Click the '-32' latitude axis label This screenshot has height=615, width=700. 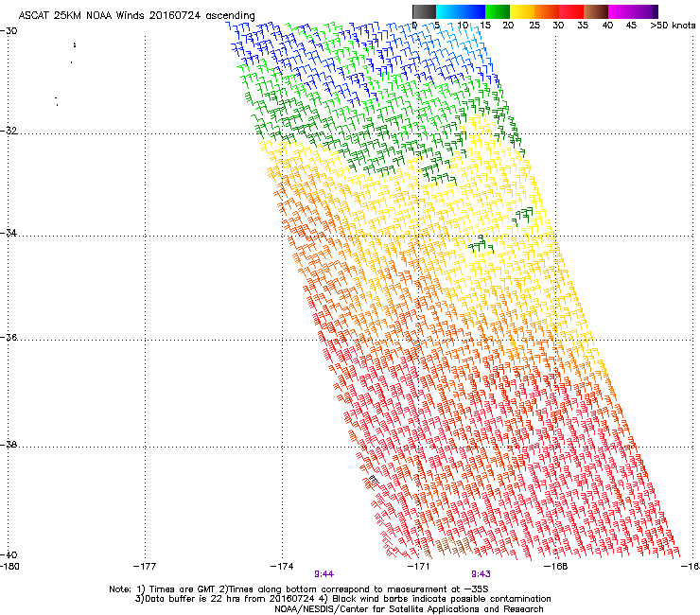[9, 131]
